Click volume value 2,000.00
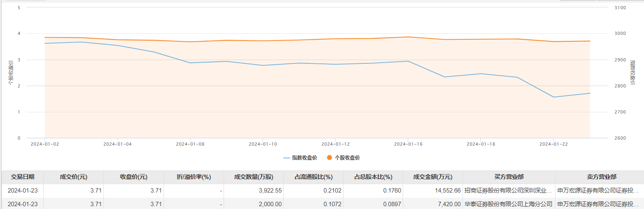Image resolution: width=644 pixels, height=209 pixels. pos(270,204)
